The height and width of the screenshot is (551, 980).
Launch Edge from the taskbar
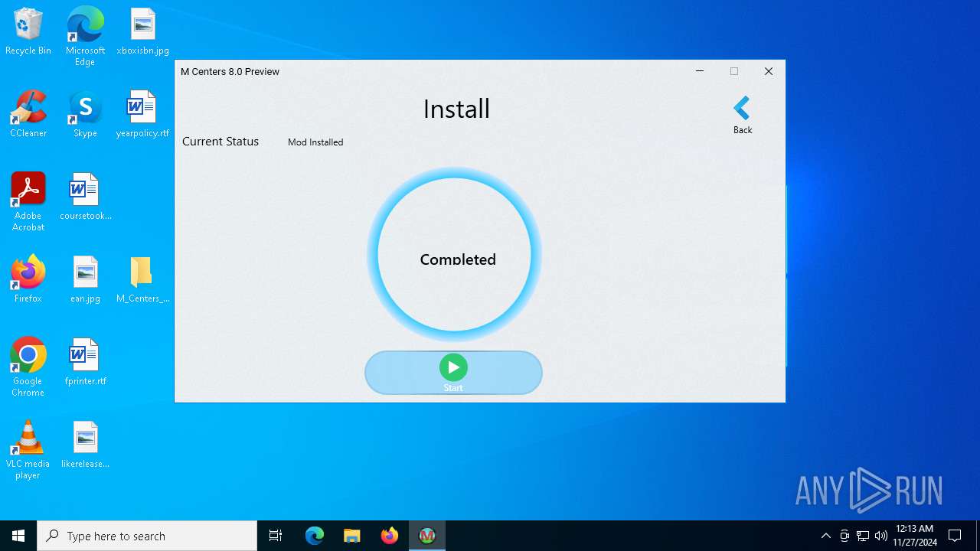(315, 536)
